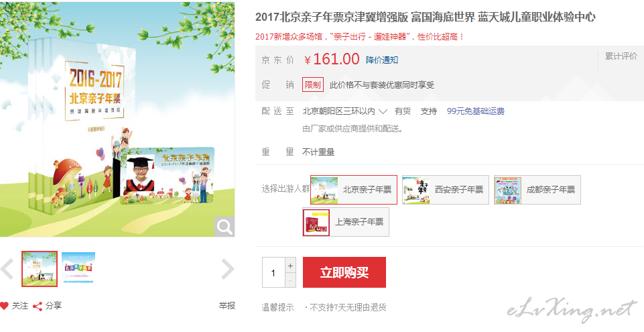
Task: Increase quantity with the plus button
Action: 290,266
